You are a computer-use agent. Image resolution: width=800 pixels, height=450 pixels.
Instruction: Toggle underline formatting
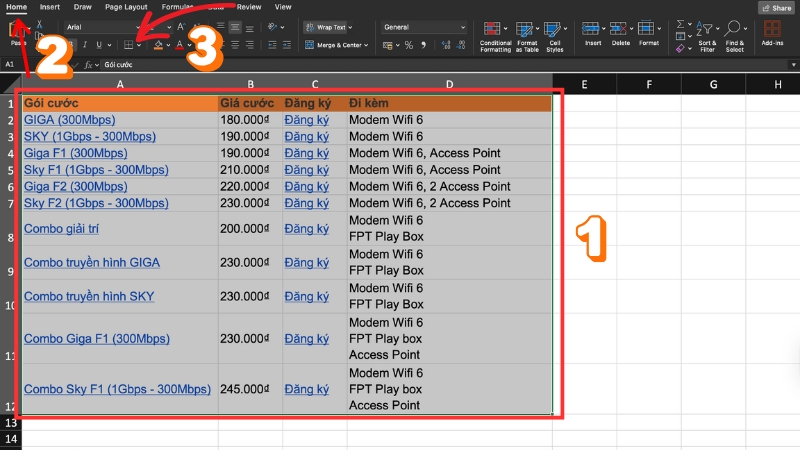click(x=99, y=45)
